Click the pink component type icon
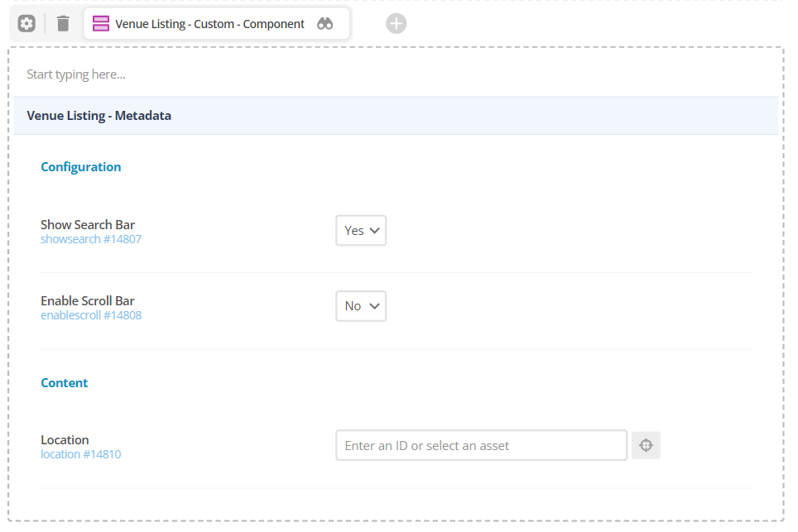The image size is (798, 532). (101, 23)
